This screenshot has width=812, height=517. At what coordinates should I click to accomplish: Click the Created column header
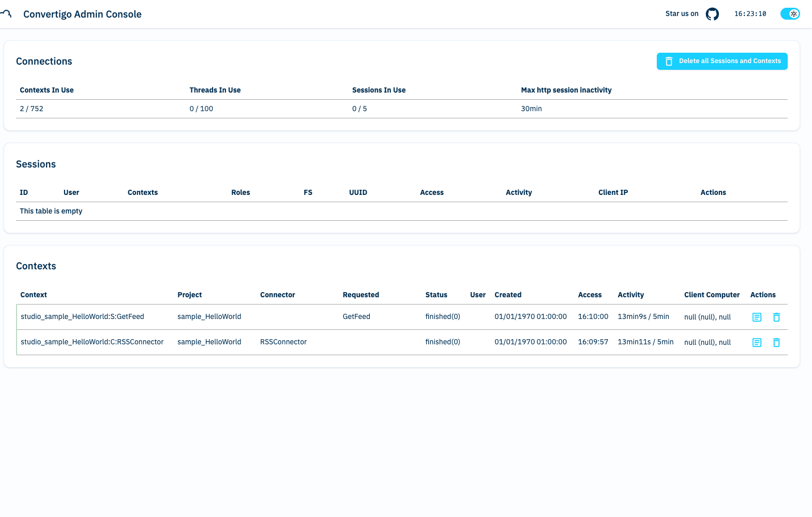[507, 295]
